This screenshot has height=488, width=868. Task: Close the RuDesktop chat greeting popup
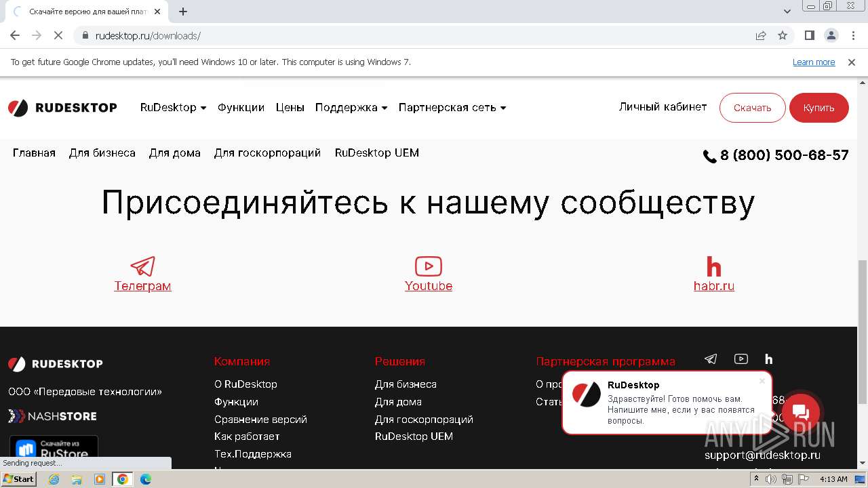point(762,381)
